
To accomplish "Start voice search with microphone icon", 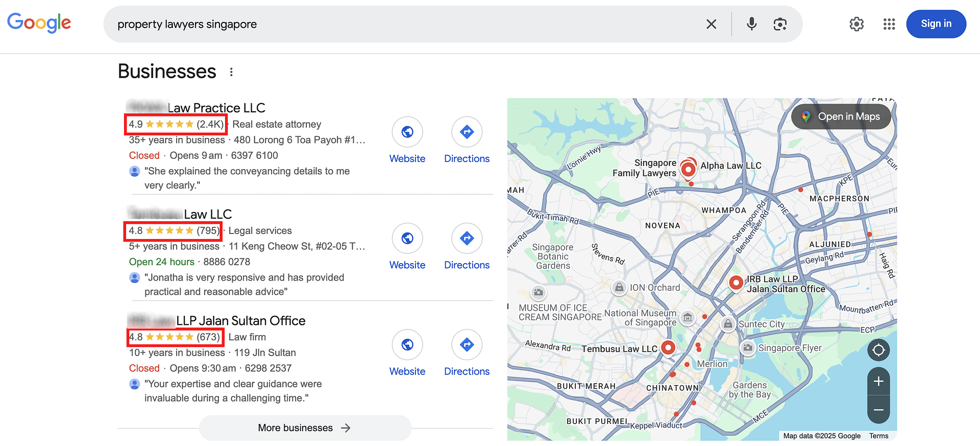I will pyautogui.click(x=751, y=24).
